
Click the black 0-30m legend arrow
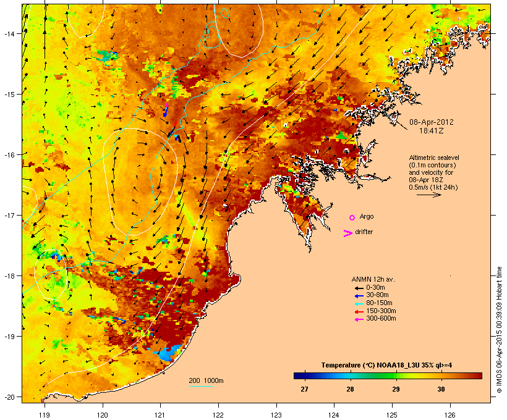(359, 288)
